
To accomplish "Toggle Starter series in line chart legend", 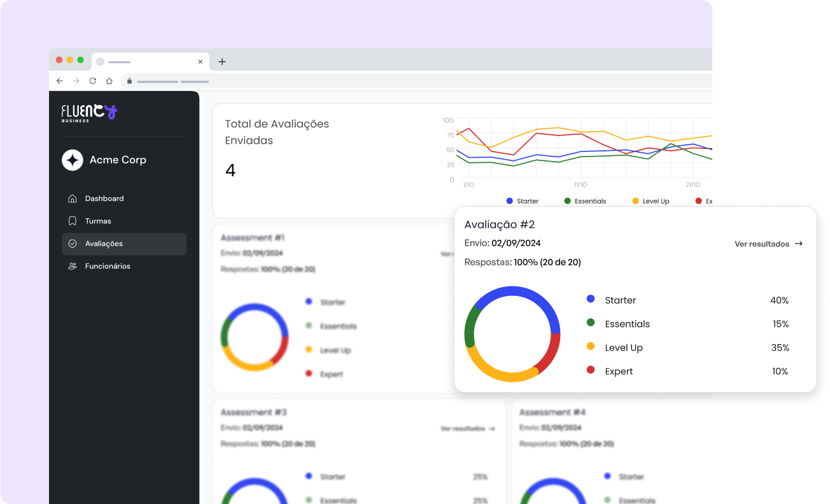I will tap(523, 201).
